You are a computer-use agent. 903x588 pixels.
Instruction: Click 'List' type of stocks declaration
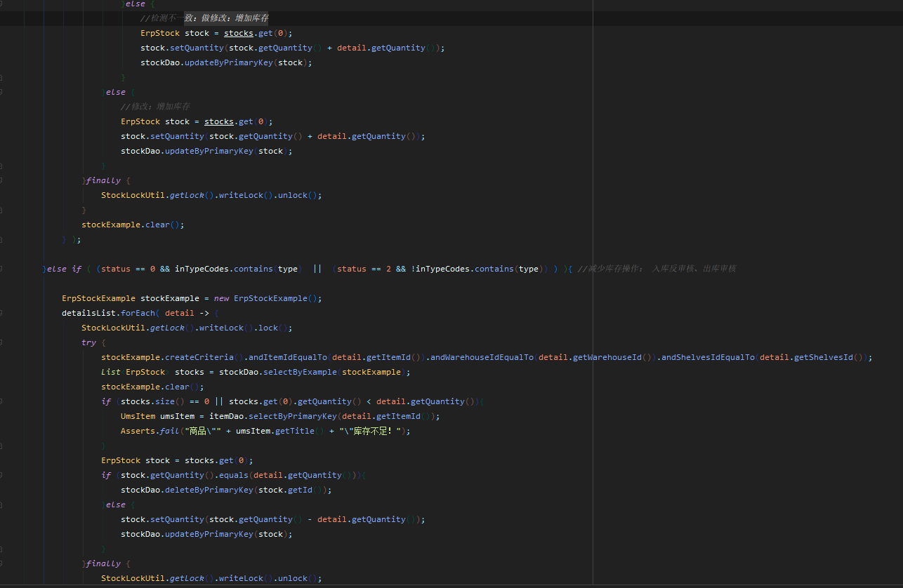pos(111,372)
